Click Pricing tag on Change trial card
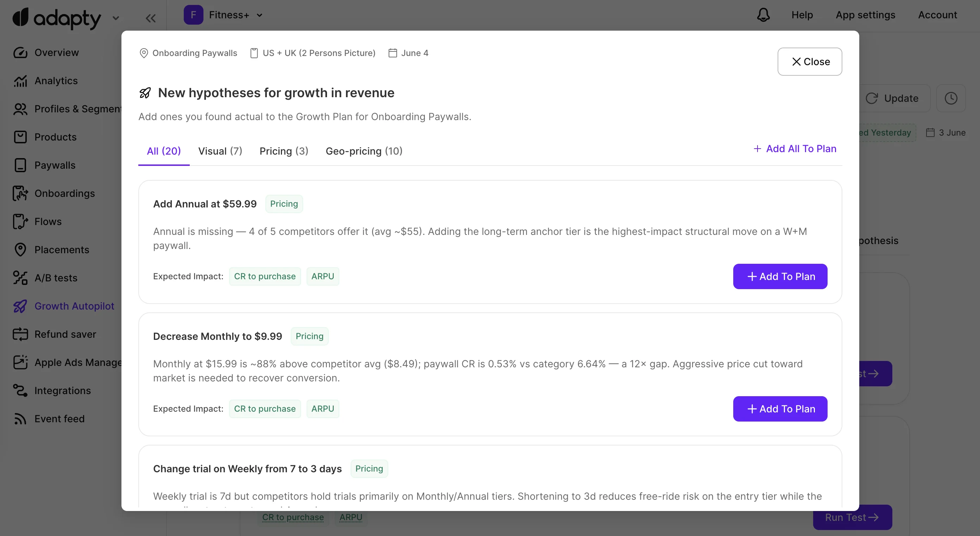The image size is (980, 536). pos(369,469)
